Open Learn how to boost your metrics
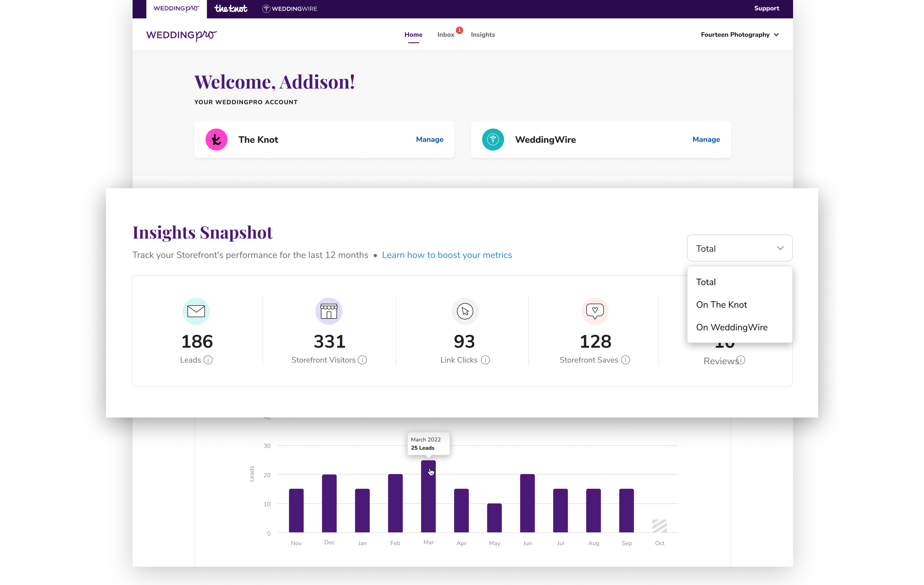 (x=447, y=255)
